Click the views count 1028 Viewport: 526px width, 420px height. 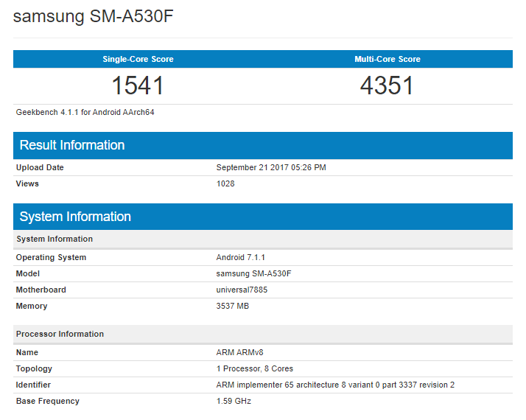click(x=225, y=183)
